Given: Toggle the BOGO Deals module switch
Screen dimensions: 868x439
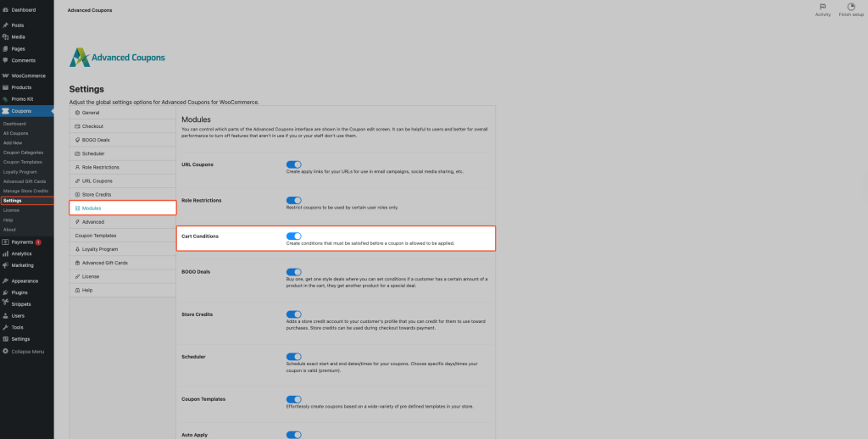Looking at the screenshot, I should (294, 272).
